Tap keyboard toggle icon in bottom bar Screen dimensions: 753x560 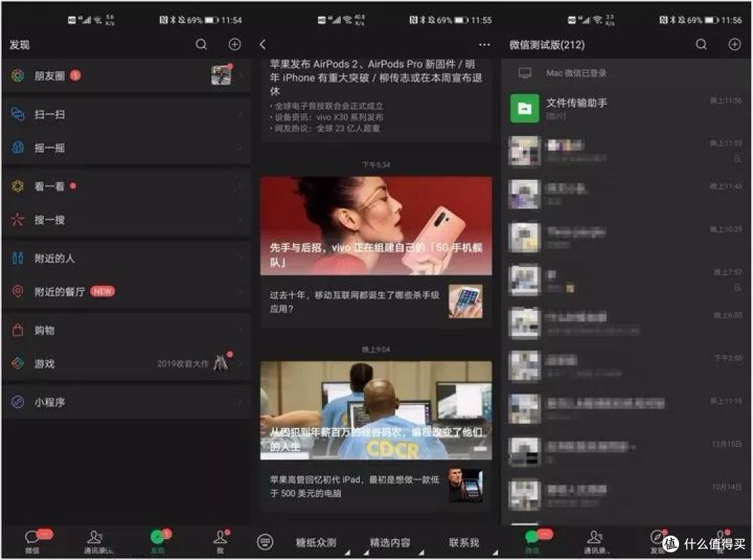(x=265, y=543)
